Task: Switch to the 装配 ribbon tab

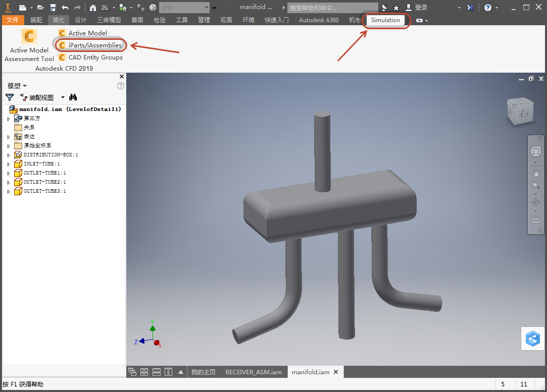Action: pos(36,20)
